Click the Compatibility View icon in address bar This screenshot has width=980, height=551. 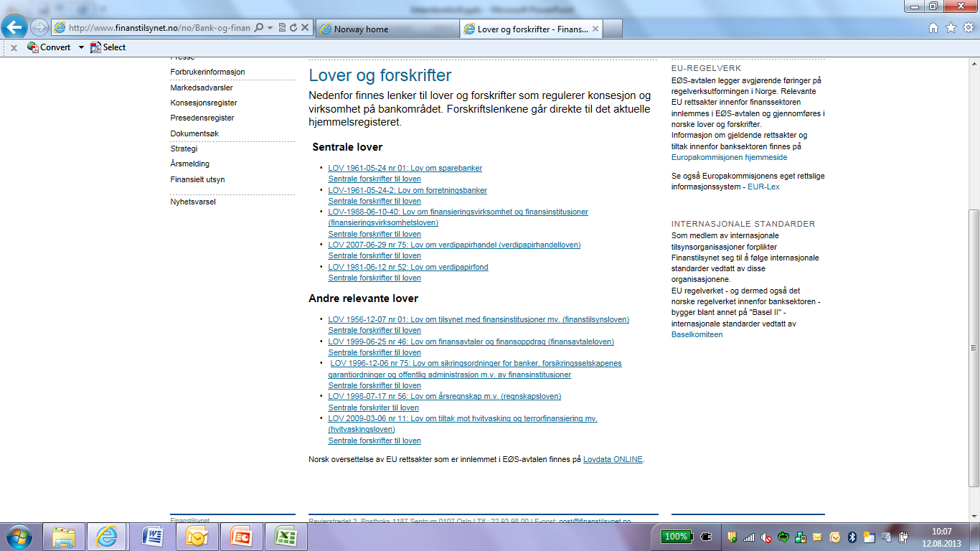[282, 28]
